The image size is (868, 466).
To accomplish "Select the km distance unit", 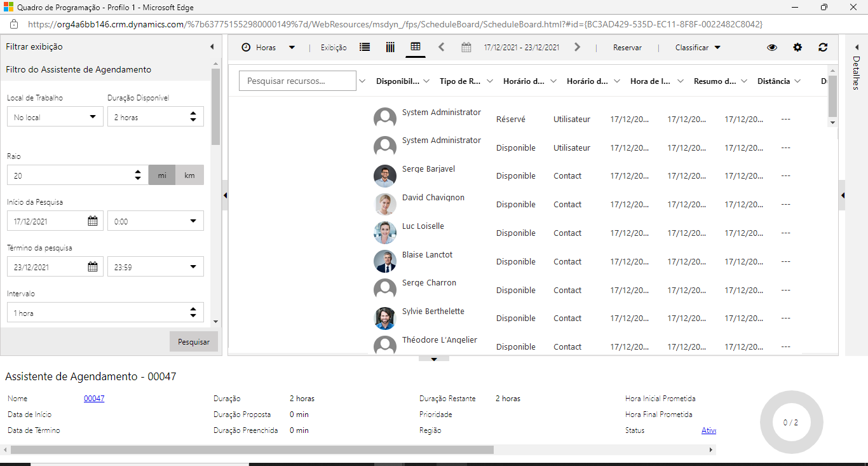I will [190, 175].
